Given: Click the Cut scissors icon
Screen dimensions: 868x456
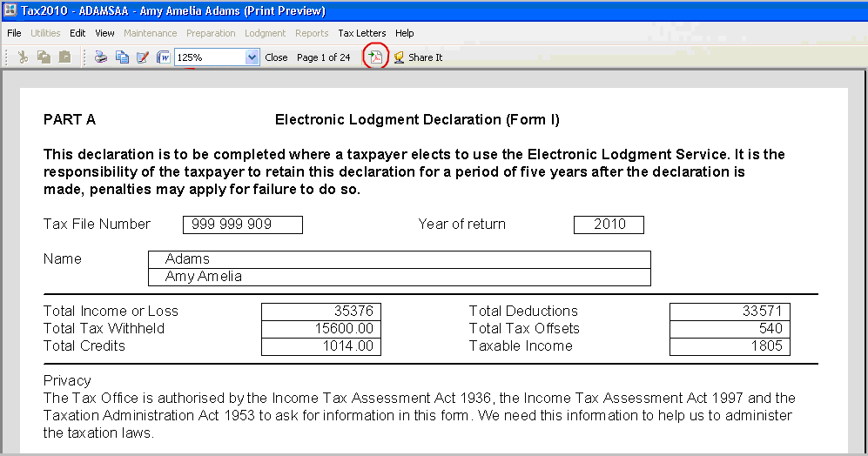Looking at the screenshot, I should coord(24,57).
